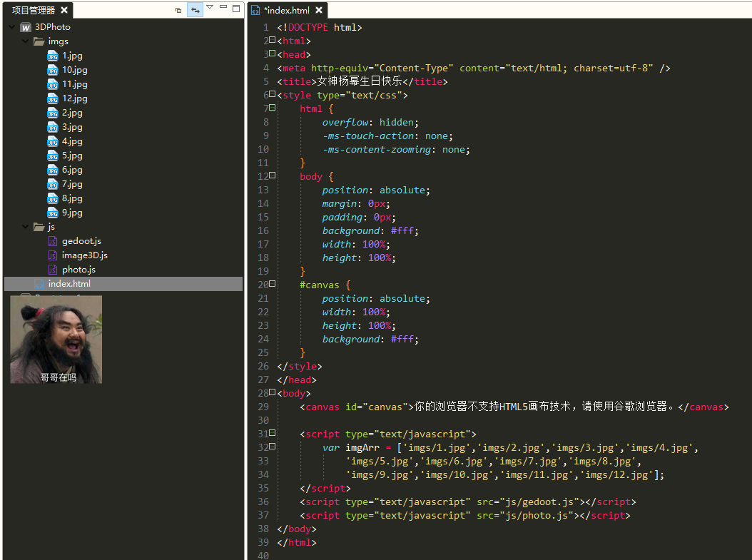Fold the #canvas rule on line 20
Screen dimensions: 752x560
point(273,284)
